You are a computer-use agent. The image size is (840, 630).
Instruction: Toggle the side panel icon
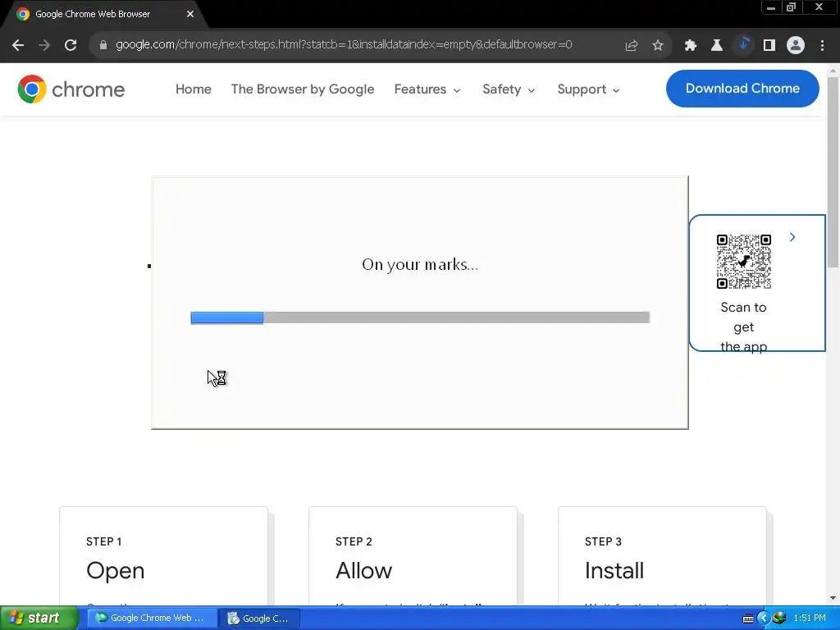click(769, 46)
